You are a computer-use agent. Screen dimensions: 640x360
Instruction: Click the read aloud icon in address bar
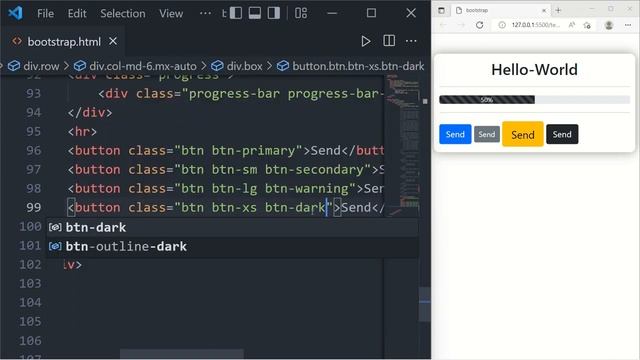click(x=572, y=25)
